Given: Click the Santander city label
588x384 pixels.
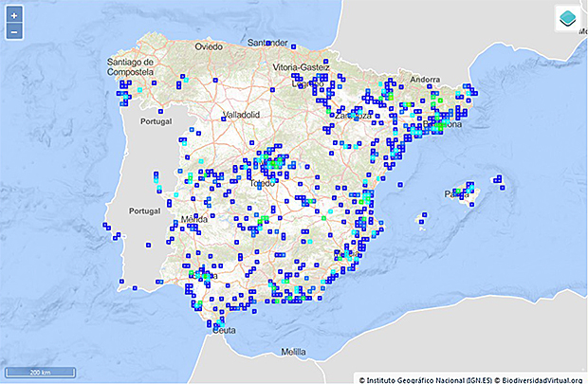Looking at the screenshot, I should 266,43.
